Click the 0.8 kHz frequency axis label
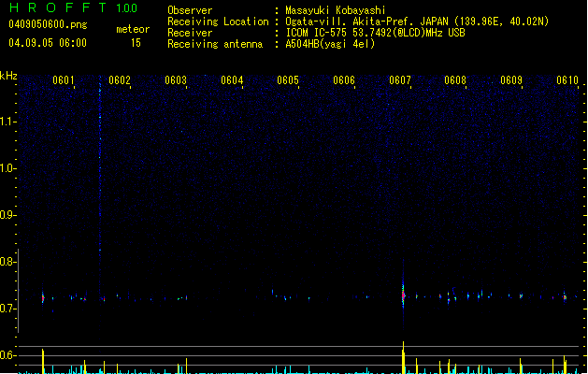This screenshot has width=588, height=374. pyautogui.click(x=7, y=262)
